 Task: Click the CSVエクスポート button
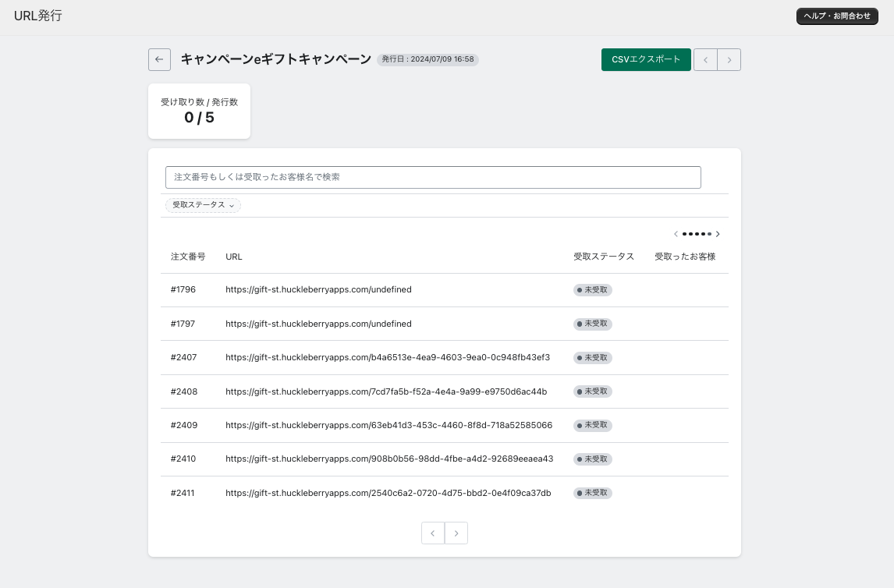646,60
